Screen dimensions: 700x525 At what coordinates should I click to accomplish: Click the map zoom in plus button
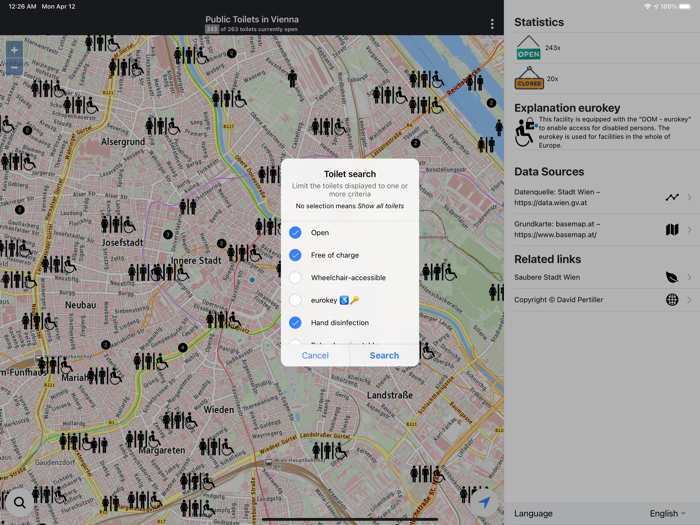point(14,50)
